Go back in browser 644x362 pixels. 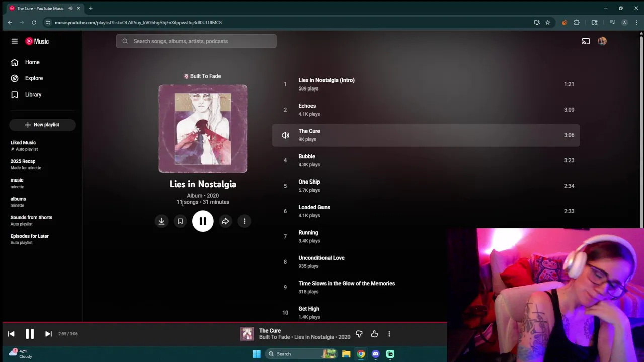coord(10,22)
